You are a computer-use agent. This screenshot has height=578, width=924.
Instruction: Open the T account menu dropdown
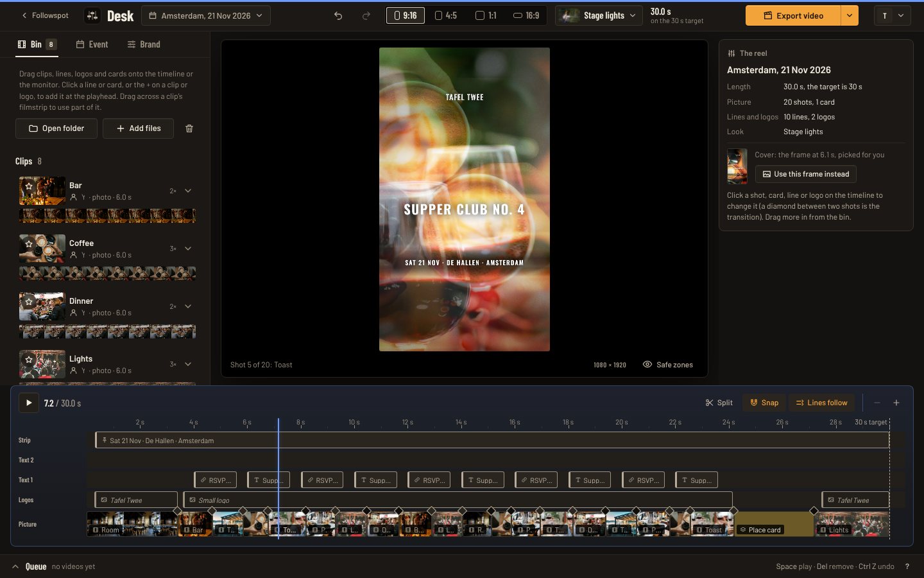pos(893,15)
